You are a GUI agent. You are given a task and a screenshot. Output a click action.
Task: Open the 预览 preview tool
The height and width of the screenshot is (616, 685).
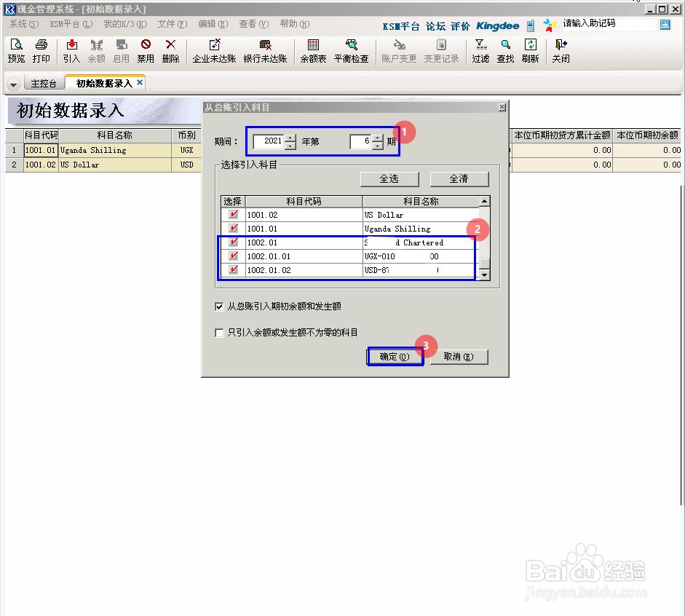pyautogui.click(x=17, y=51)
